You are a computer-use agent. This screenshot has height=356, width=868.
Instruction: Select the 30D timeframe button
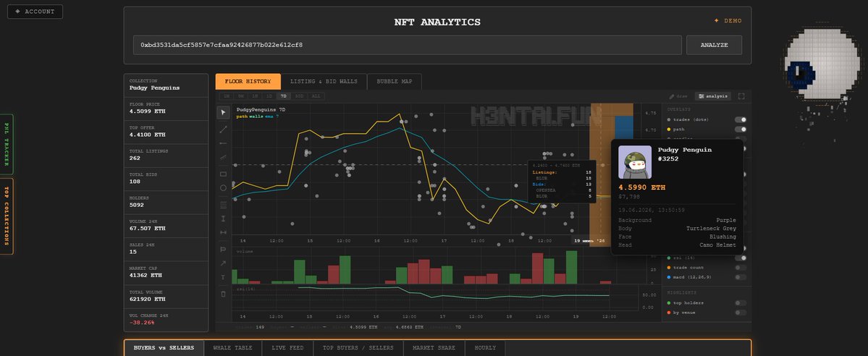300,96
